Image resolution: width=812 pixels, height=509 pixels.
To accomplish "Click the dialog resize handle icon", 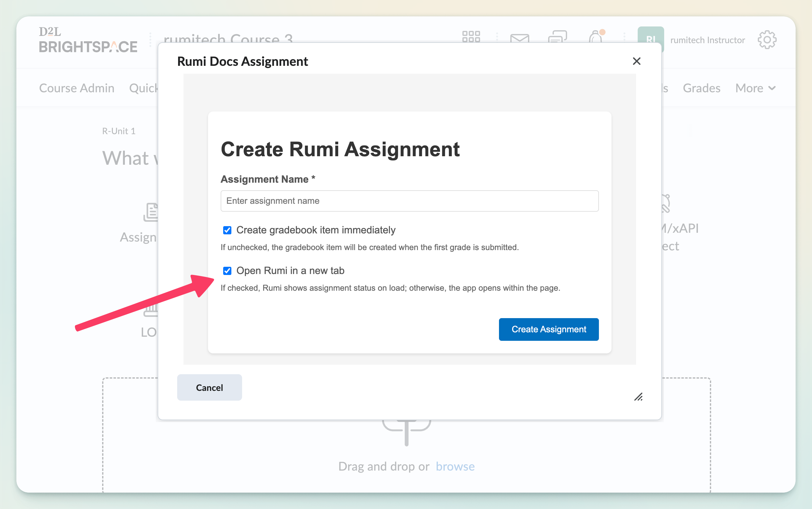I will pos(638,397).
